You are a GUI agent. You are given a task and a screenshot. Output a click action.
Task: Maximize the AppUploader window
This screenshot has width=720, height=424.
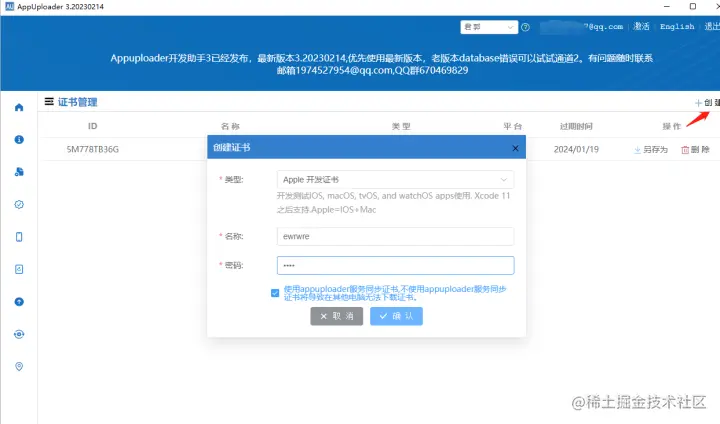[x=693, y=6]
